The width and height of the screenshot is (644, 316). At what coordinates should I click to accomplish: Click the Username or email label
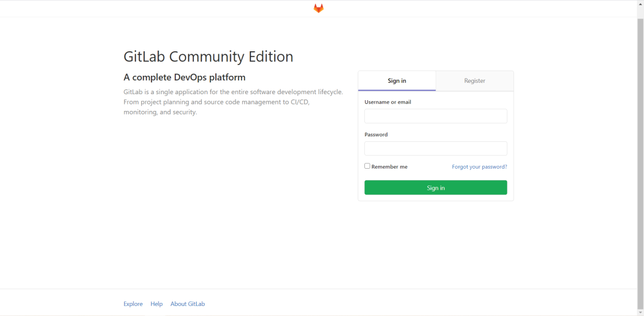tap(388, 102)
